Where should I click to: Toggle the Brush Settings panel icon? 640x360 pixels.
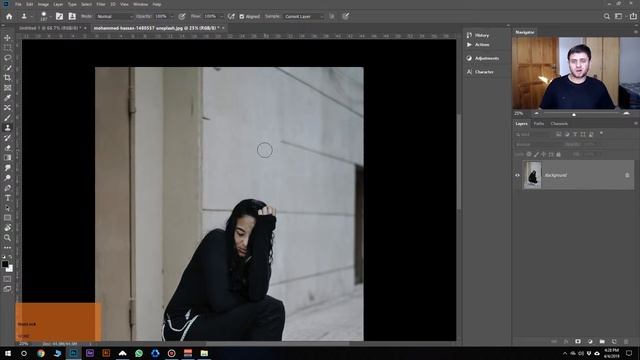60,16
